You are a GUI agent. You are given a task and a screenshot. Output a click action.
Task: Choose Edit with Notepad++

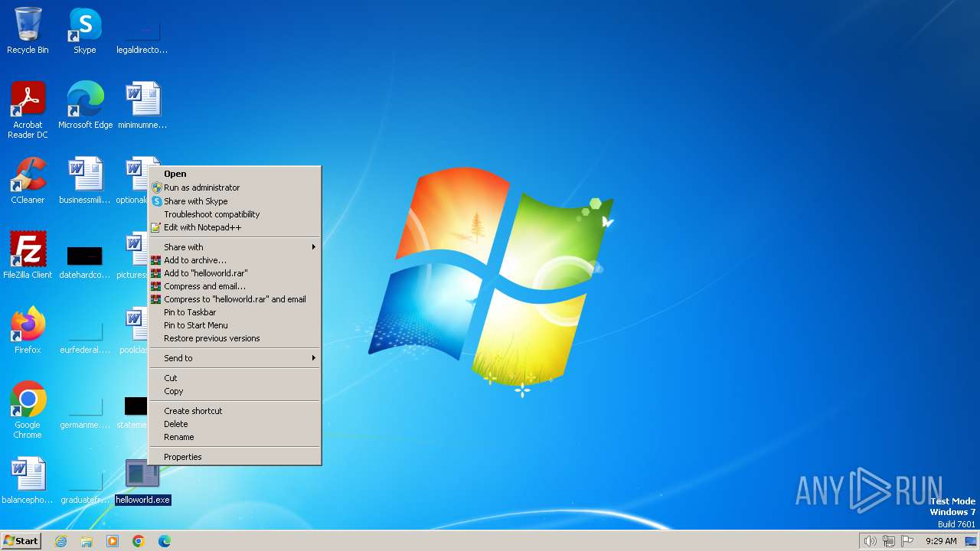[x=235, y=227]
